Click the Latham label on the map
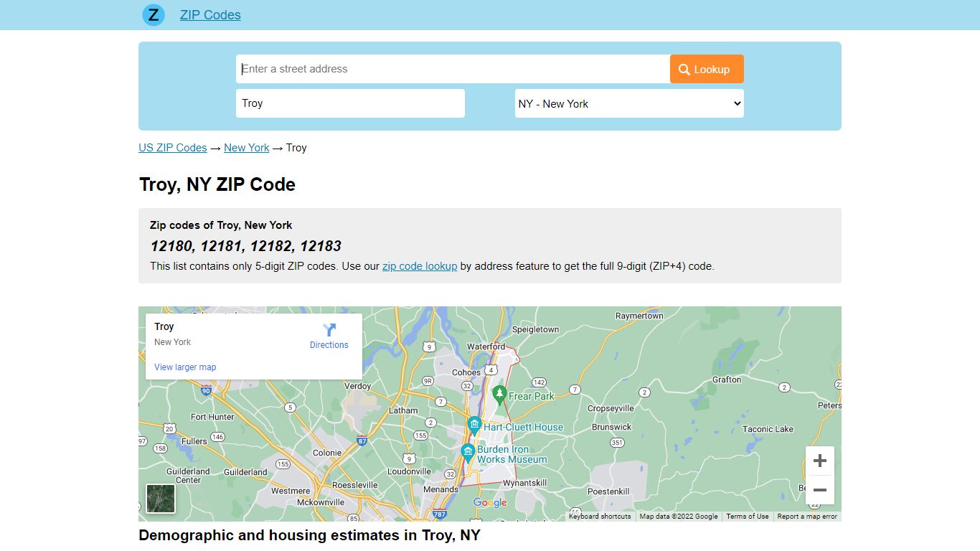The image size is (980, 551). coord(403,410)
